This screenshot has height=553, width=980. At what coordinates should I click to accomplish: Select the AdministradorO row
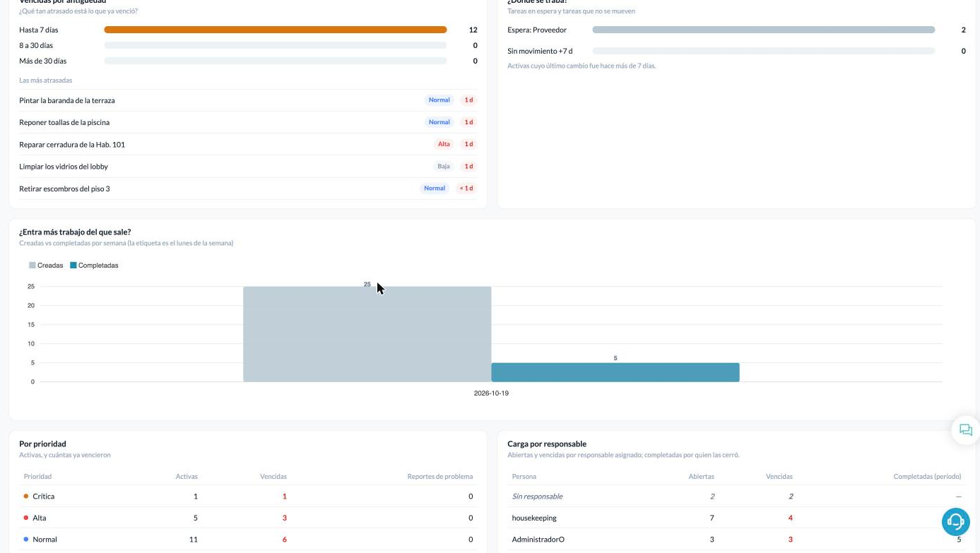736,540
